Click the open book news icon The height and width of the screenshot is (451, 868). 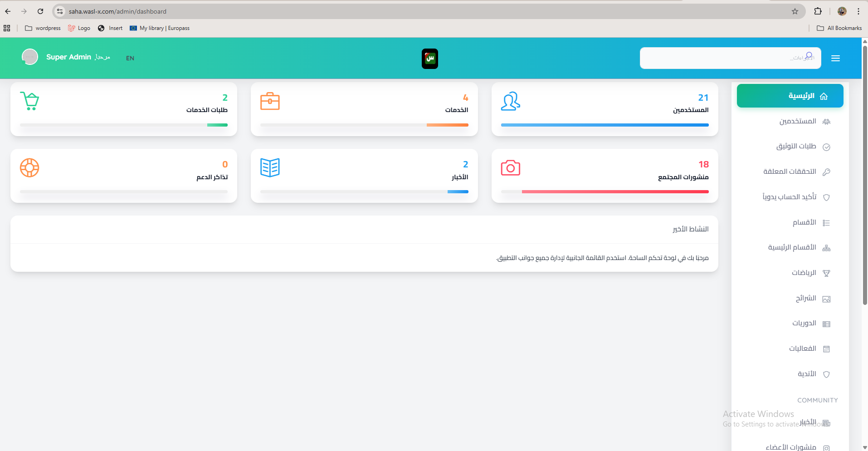270,168
